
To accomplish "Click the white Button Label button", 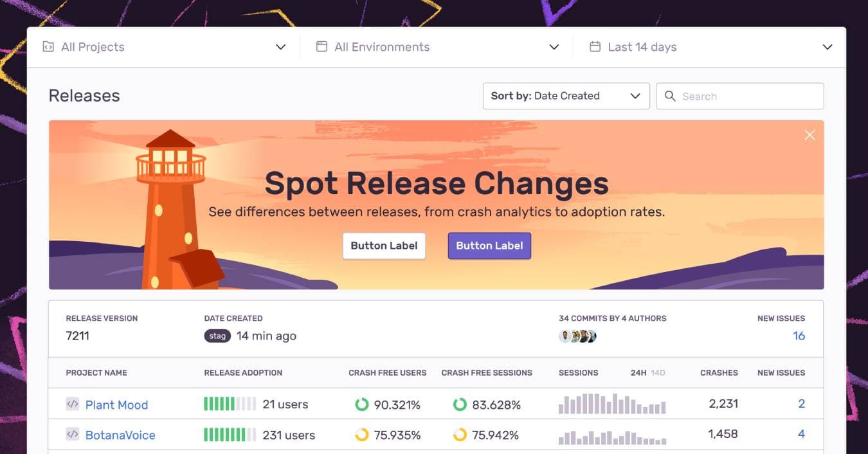I will (x=384, y=246).
